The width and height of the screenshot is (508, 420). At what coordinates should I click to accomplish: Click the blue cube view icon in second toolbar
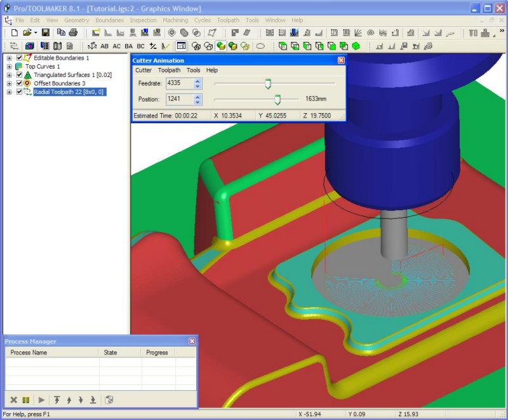point(29,46)
